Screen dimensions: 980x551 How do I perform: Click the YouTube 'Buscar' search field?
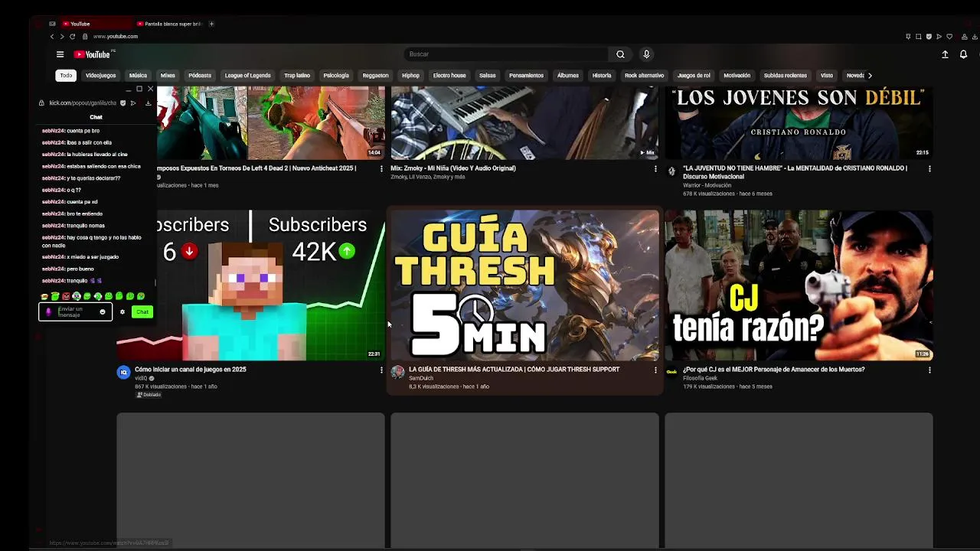click(505, 54)
